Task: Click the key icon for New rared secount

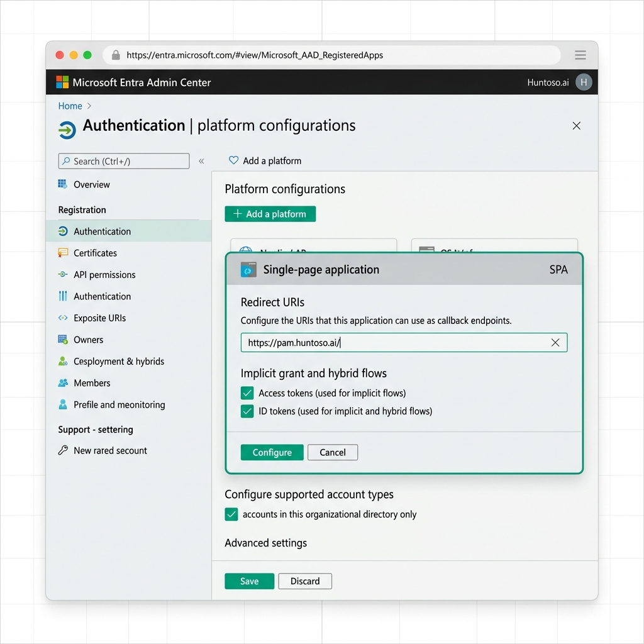Action: click(63, 450)
